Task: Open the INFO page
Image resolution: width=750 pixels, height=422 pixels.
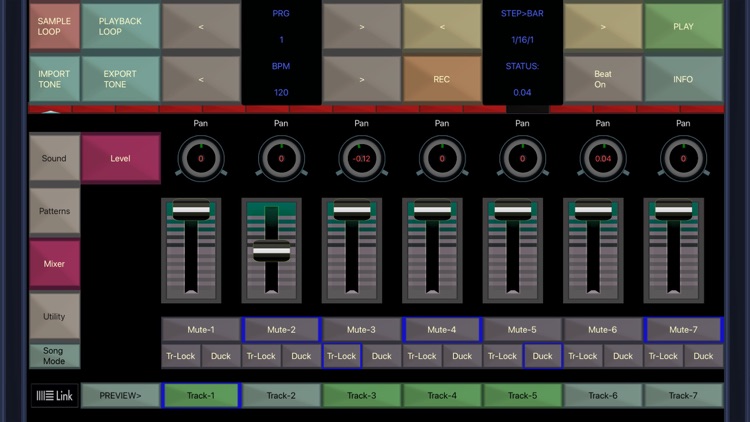Action: tap(683, 79)
